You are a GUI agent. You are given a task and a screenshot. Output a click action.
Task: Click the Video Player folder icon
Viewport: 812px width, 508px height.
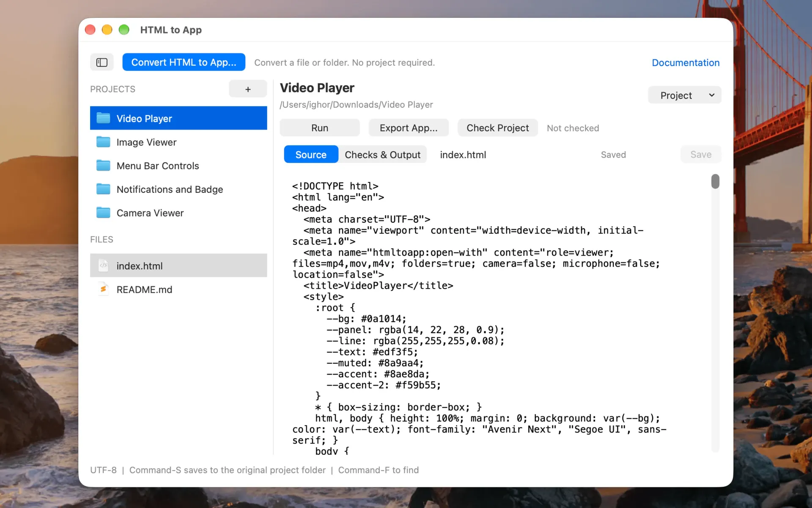click(103, 118)
